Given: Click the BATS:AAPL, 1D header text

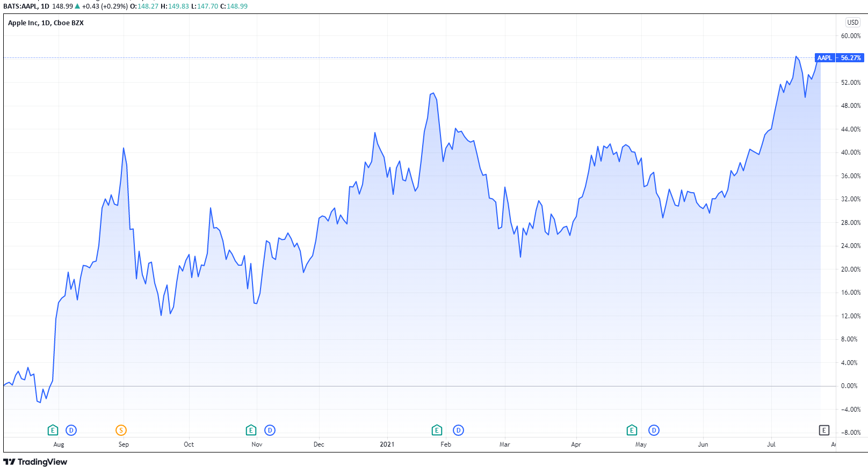Looking at the screenshot, I should pyautogui.click(x=26, y=6).
